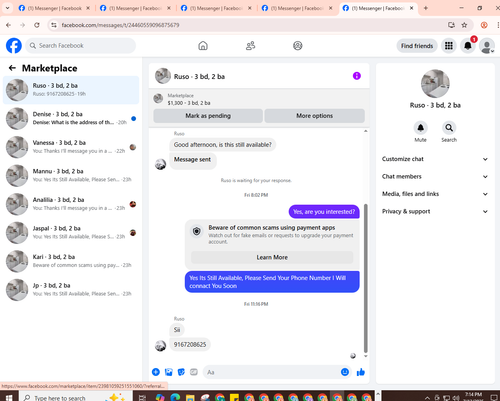The width and height of the screenshot is (500, 401).
Task: Click the Search Facebook field
Action: tap(81, 46)
